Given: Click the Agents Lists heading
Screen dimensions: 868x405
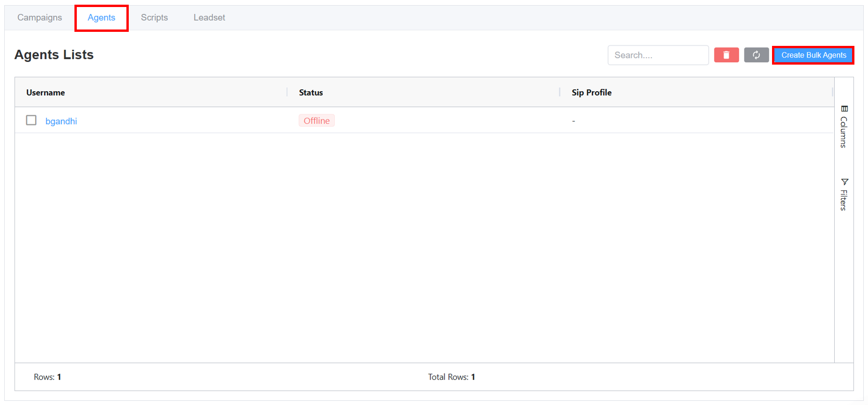Looking at the screenshot, I should (54, 55).
